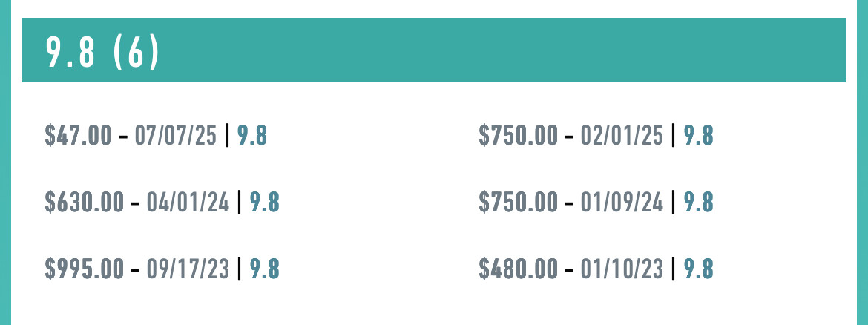Open the $480.00 sale price entry
Image resolution: width=868 pixels, height=325 pixels.
click(x=518, y=269)
